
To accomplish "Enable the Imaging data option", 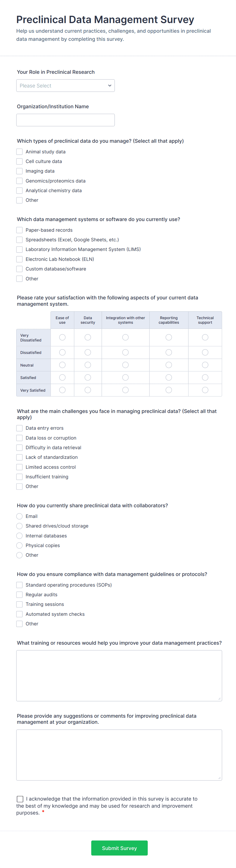I will [x=19, y=171].
